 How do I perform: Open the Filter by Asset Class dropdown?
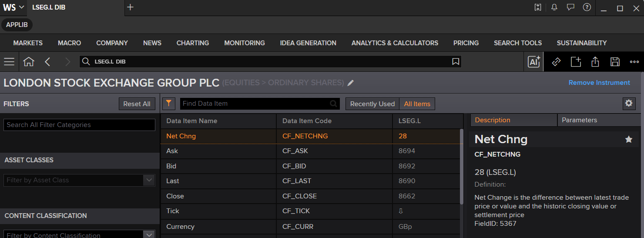click(79, 180)
